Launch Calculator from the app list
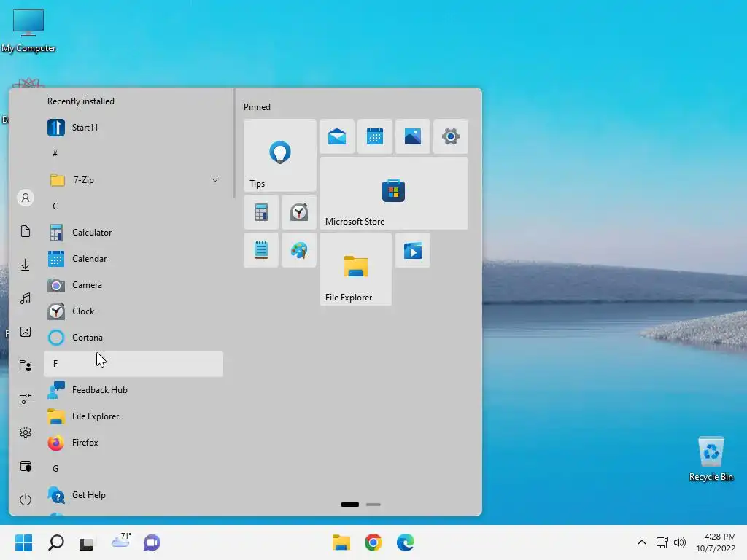The height and width of the screenshot is (560, 747). pyautogui.click(x=133, y=233)
